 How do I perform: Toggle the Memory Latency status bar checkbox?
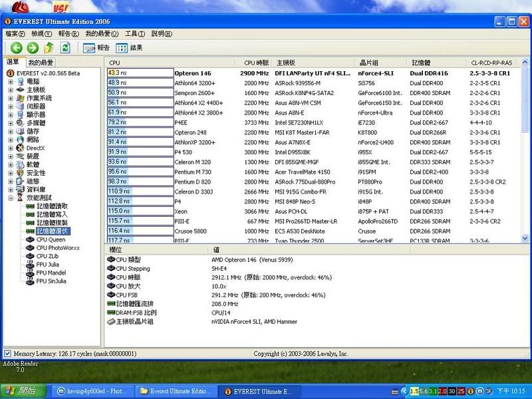pos(7,354)
